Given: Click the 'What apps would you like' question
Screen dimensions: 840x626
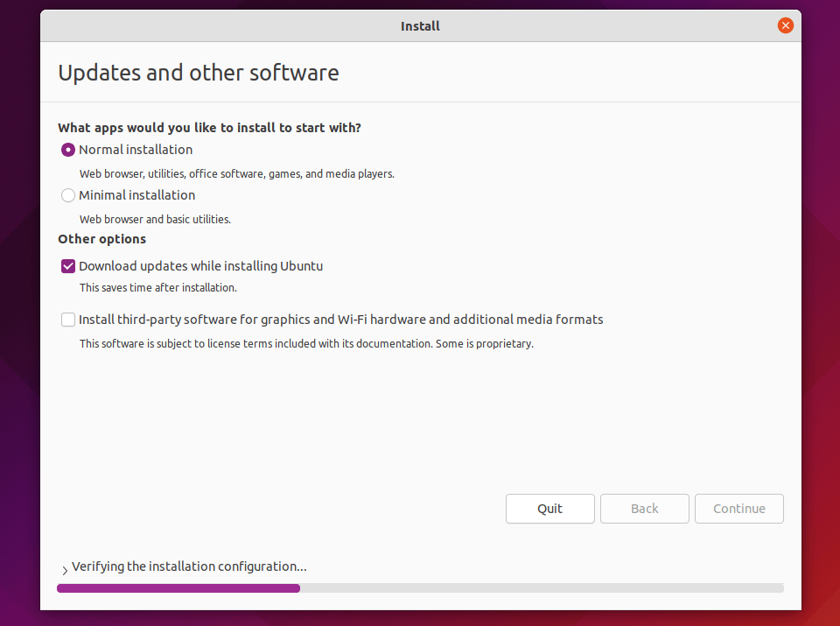Looking at the screenshot, I should (x=209, y=128).
